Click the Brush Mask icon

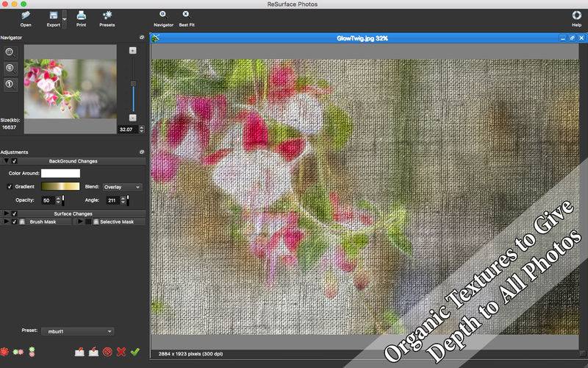coord(22,222)
